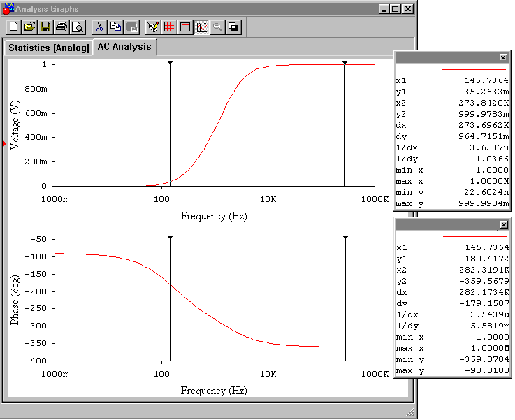Select the AC Analysis tab
515x420 pixels.
click(x=124, y=47)
